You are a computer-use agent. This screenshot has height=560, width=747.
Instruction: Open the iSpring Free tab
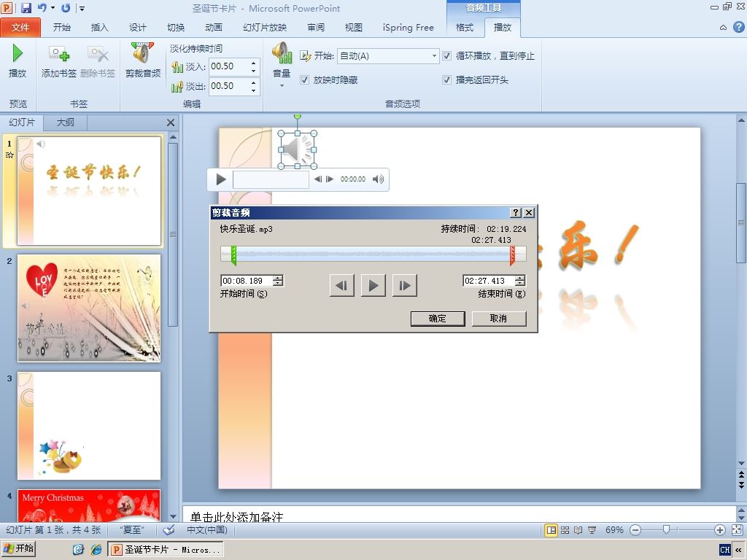[409, 27]
